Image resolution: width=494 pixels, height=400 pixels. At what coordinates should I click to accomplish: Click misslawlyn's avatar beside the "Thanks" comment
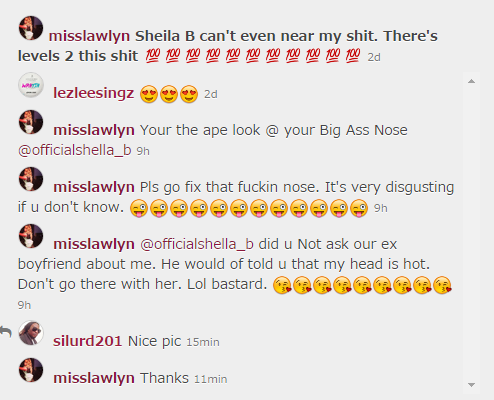[31, 370]
